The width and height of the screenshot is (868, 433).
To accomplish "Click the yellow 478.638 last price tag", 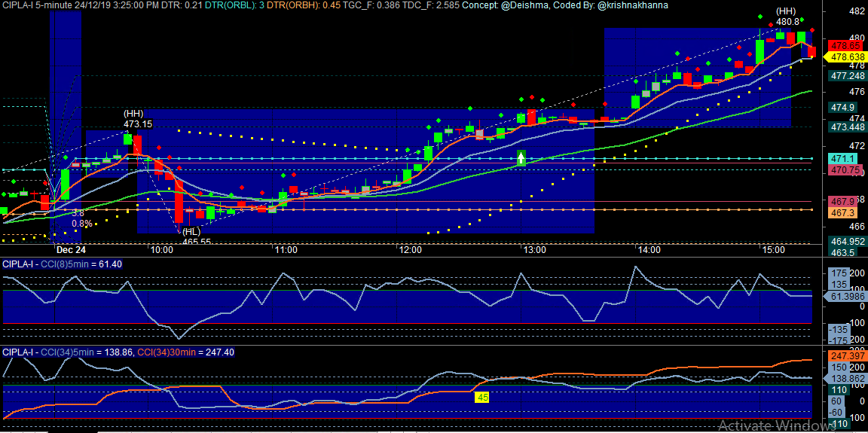I will click(x=844, y=56).
